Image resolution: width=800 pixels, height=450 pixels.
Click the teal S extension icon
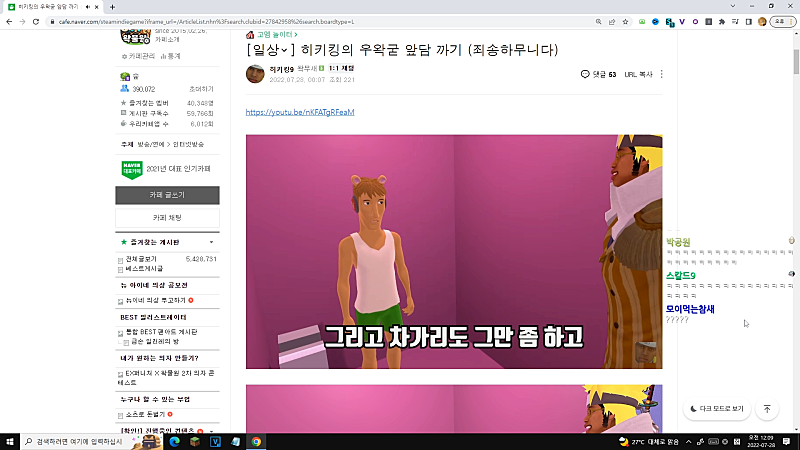coord(669,22)
